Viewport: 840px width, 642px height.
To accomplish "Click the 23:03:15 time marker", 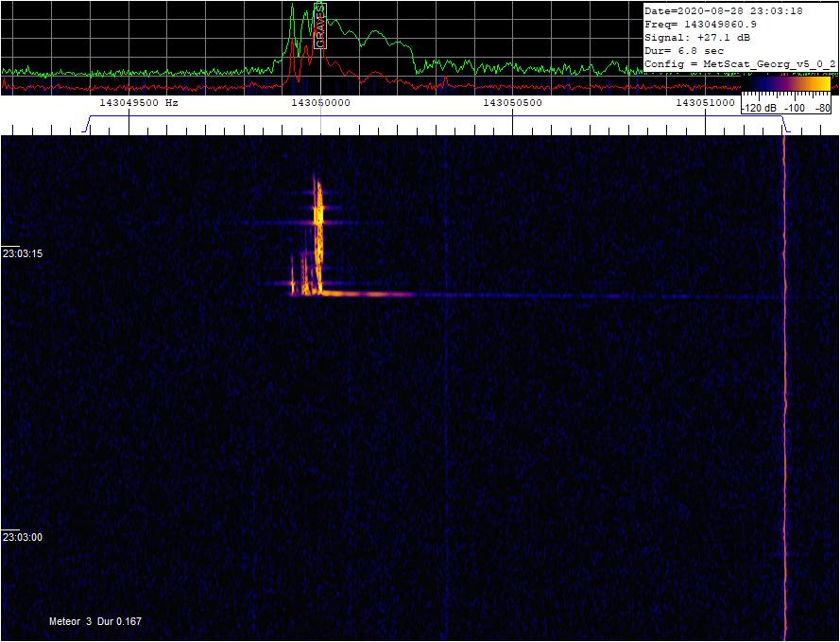I will click(x=23, y=253).
